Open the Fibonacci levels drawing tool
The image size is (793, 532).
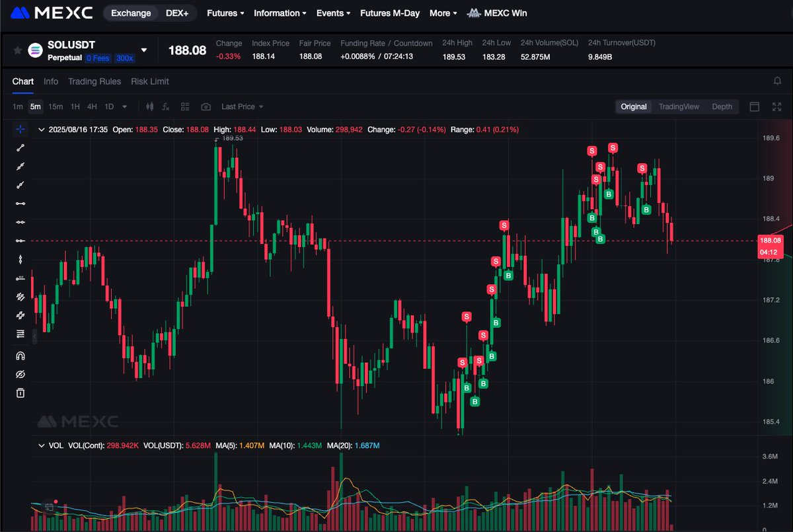click(20, 334)
